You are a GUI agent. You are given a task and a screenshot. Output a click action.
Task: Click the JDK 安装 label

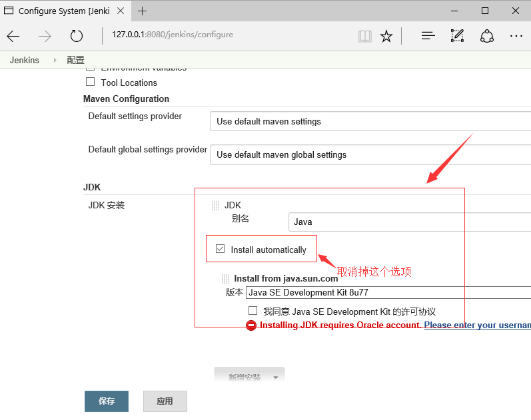point(107,205)
